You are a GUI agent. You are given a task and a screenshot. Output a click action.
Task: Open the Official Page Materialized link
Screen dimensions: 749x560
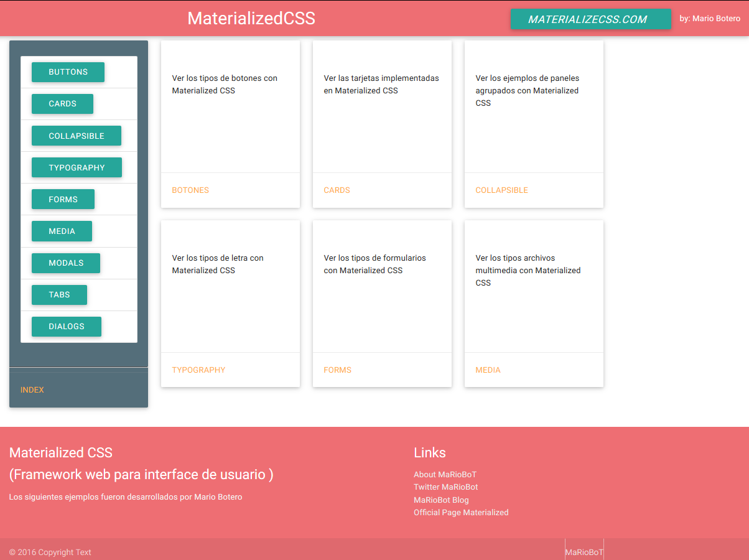(x=461, y=513)
